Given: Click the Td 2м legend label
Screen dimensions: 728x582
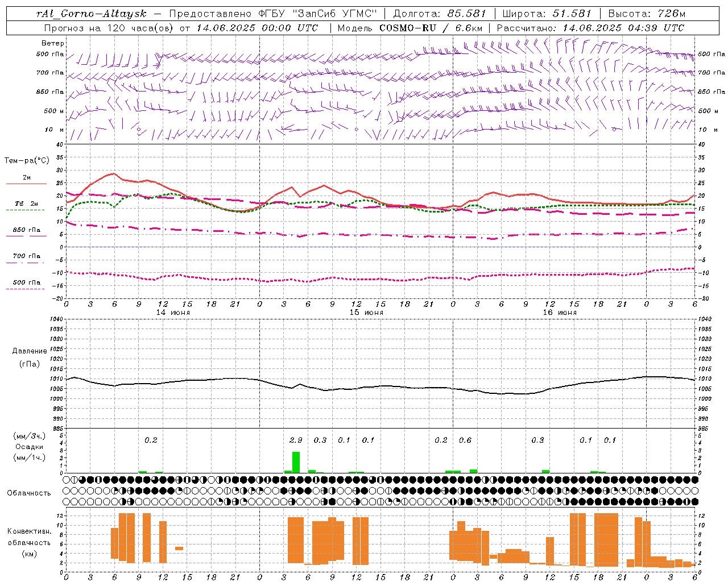Looking at the screenshot, I should [27, 203].
